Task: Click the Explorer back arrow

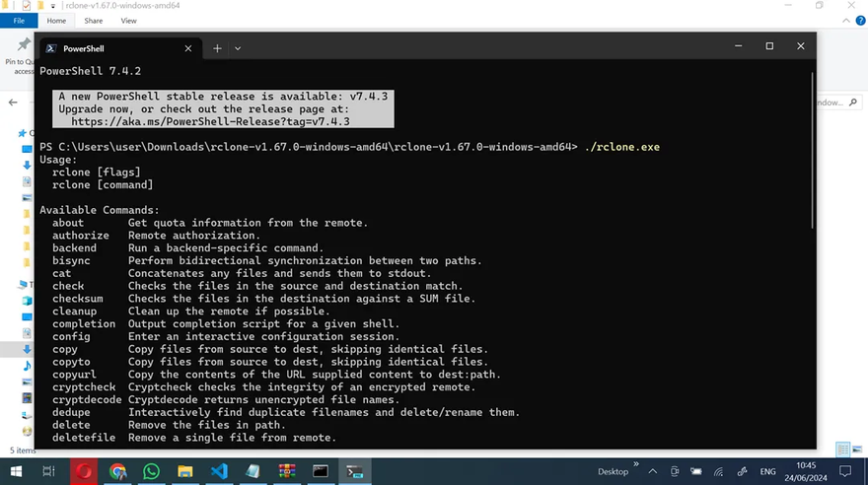Action: [13, 103]
